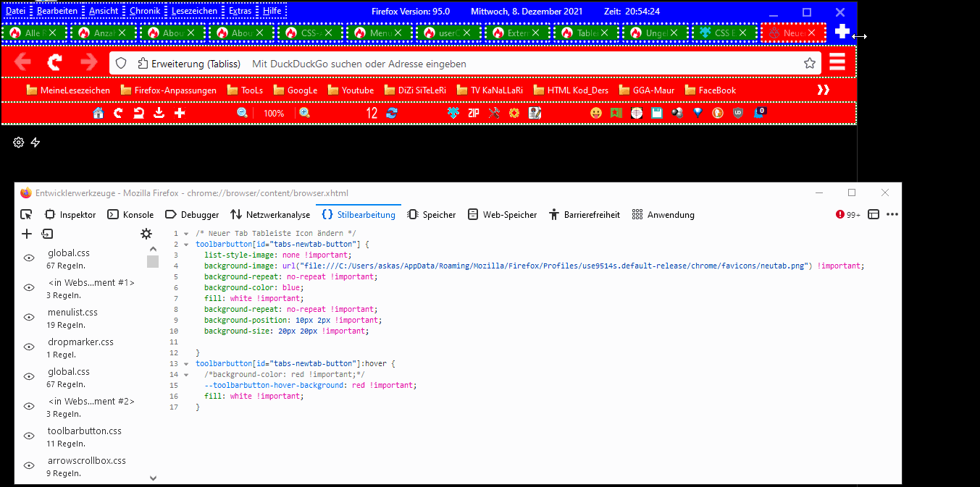Show more bookmarks via double-chevron

[x=824, y=90]
